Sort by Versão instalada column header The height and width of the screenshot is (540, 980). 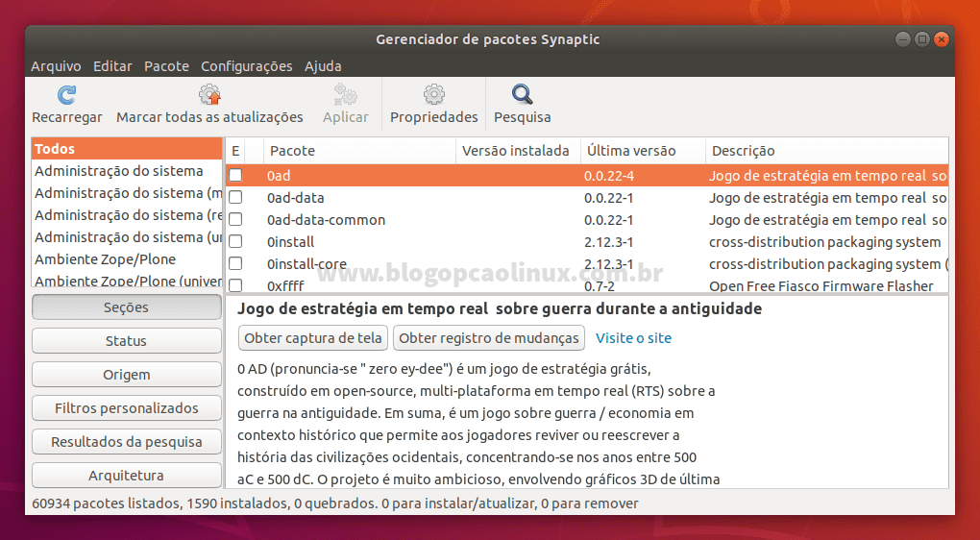(518, 151)
